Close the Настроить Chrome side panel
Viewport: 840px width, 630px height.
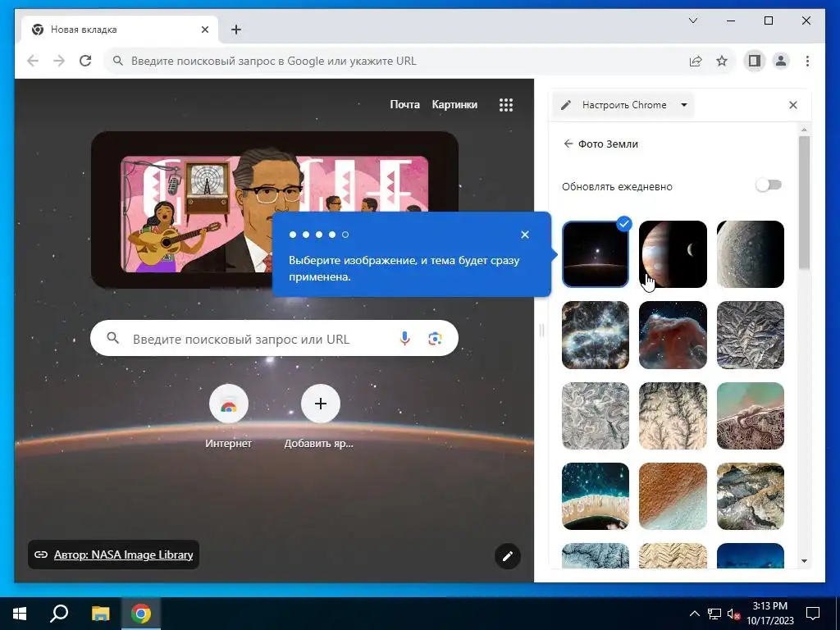793,105
